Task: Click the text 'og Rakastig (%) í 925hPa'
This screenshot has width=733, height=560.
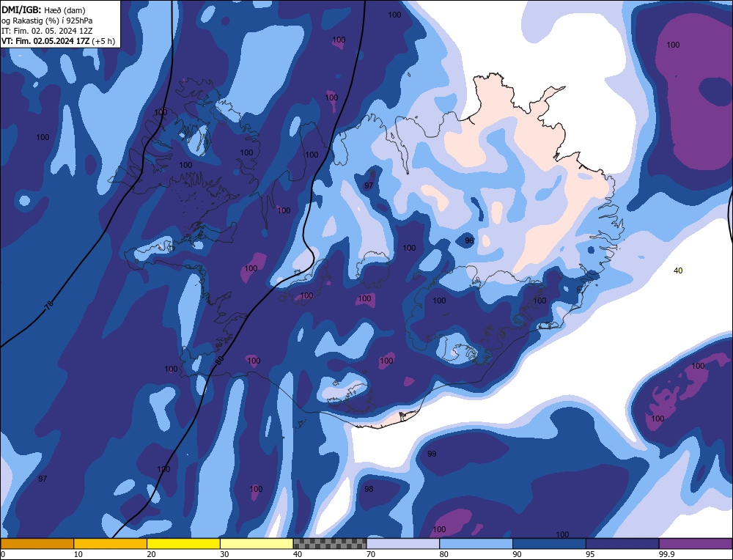Action: pos(47,21)
